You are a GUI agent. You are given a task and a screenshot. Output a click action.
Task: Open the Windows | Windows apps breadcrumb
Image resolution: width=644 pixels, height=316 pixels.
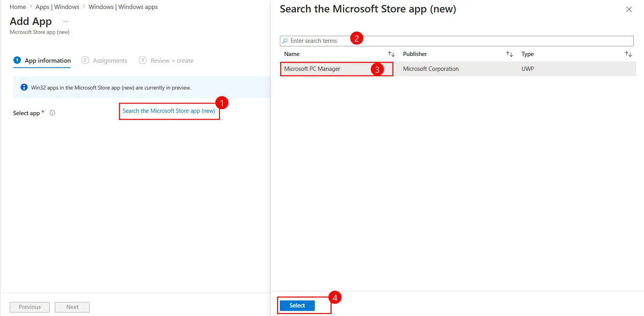click(123, 7)
